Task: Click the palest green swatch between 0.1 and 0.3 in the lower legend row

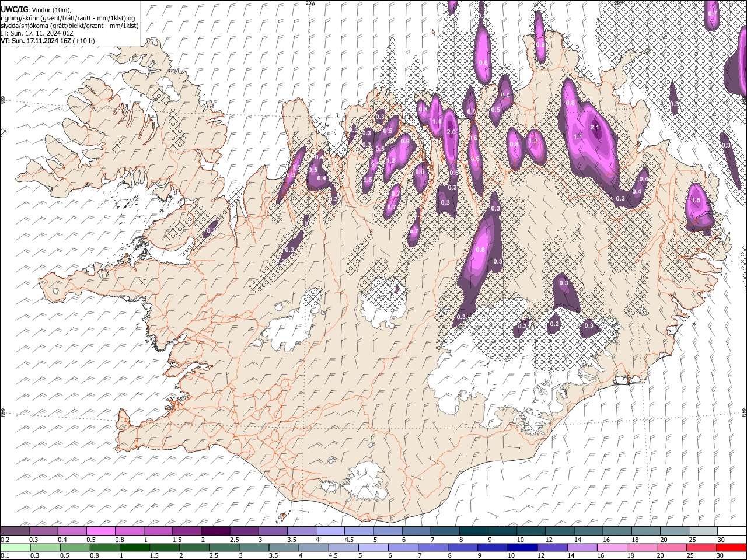Action: [x=15, y=547]
